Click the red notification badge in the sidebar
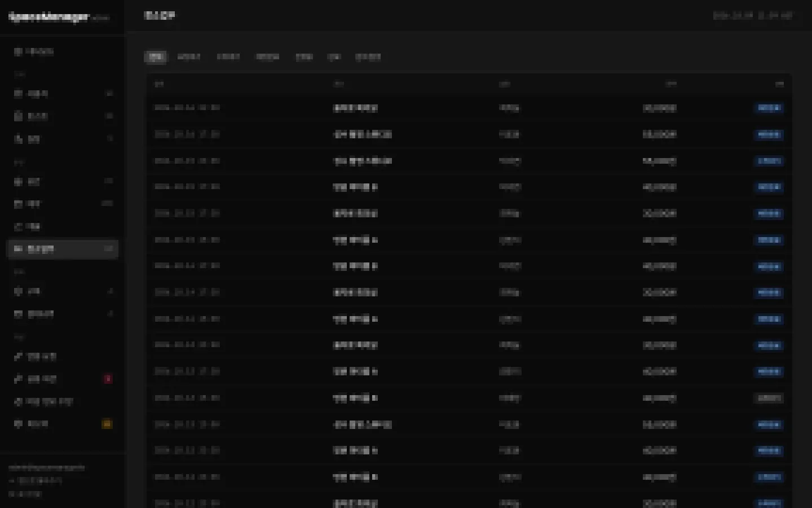Viewport: 812px width, 508px height. [x=108, y=379]
